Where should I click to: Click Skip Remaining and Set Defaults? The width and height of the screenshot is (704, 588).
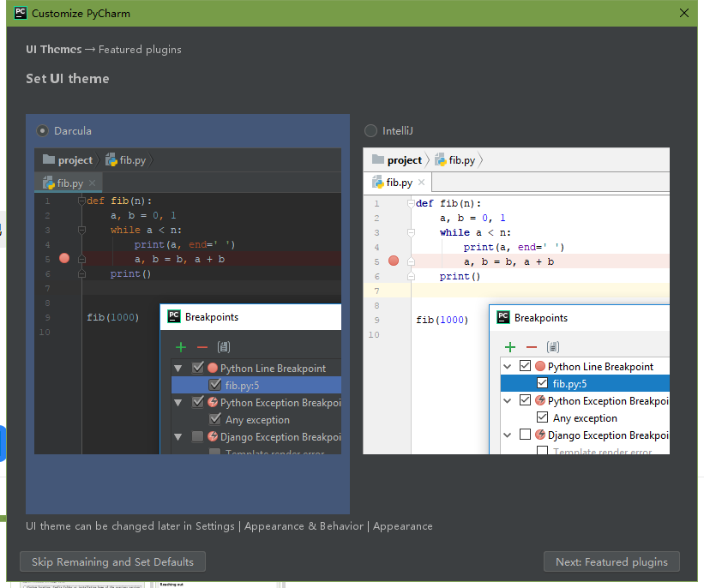coord(112,561)
